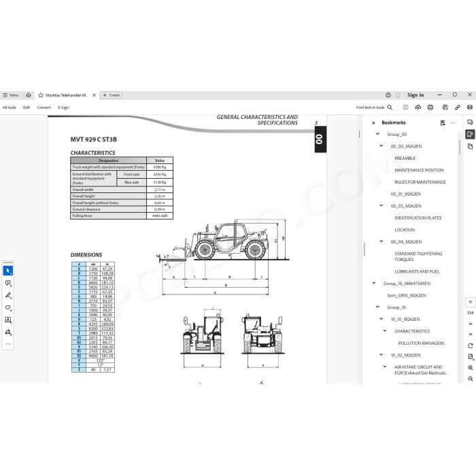Open the Bookmarks panel options ellipsis
Image resolution: width=476 pixels, height=476 pixels.
coord(453,122)
